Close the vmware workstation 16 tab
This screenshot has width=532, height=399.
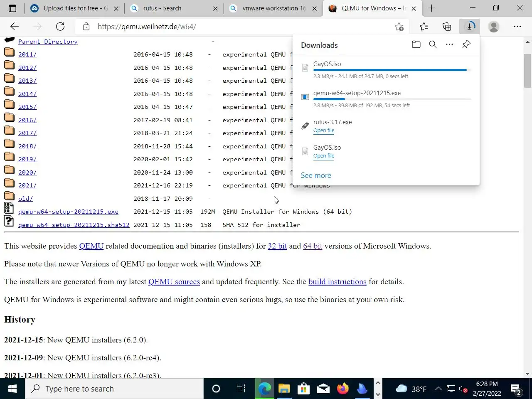pyautogui.click(x=315, y=8)
